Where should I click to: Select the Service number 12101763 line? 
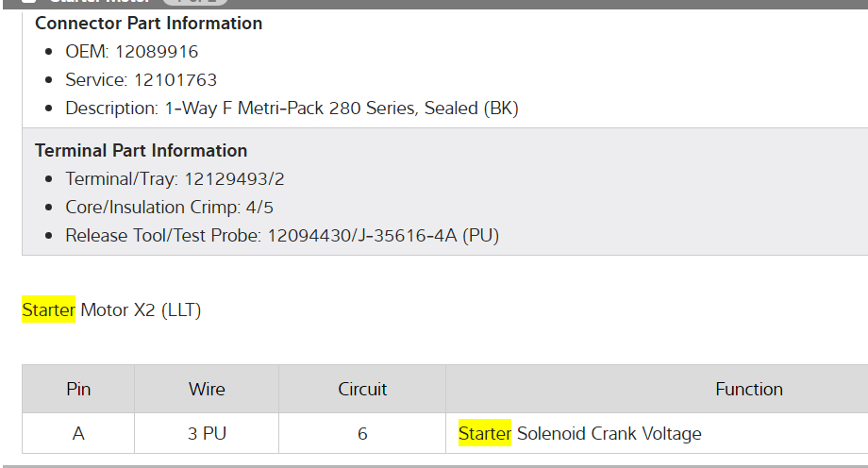(x=141, y=80)
